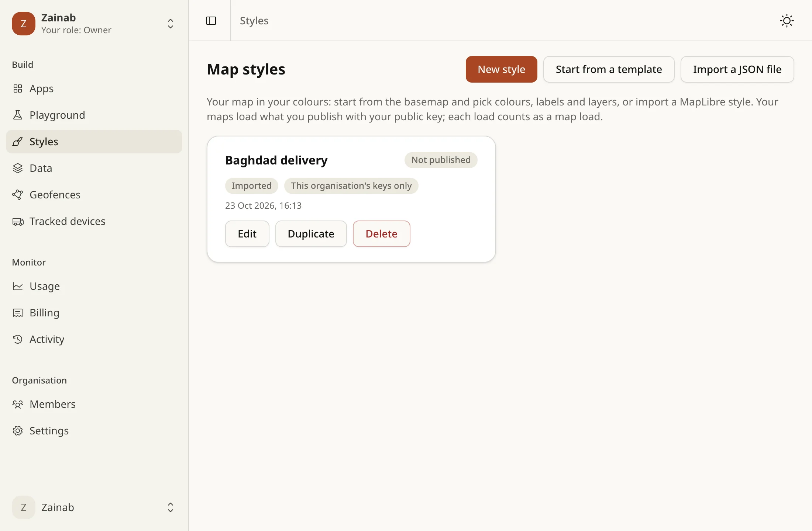Open the Apps page
The image size is (812, 531).
(x=94, y=88)
